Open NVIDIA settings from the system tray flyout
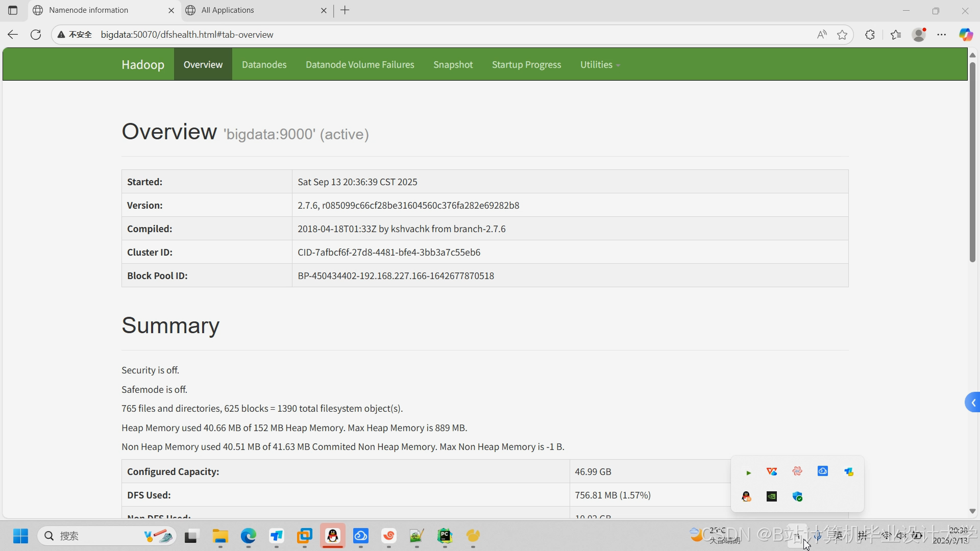 [x=771, y=496]
